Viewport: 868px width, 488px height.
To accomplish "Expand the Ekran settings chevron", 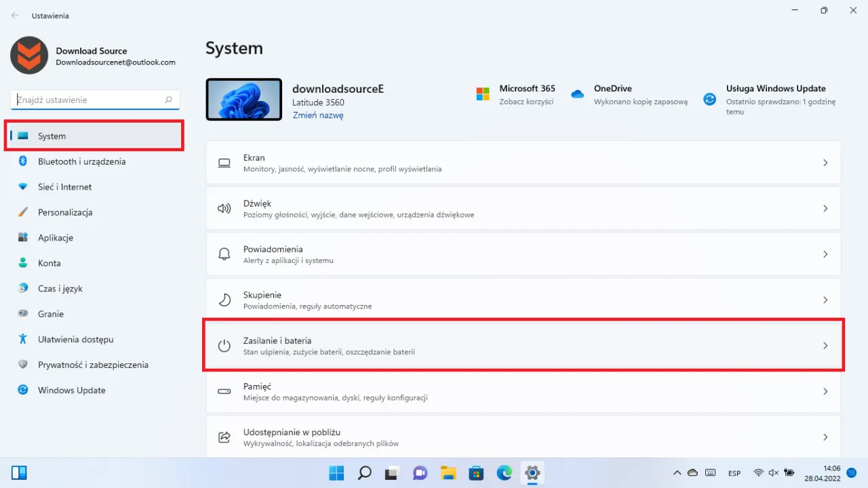I will [825, 163].
